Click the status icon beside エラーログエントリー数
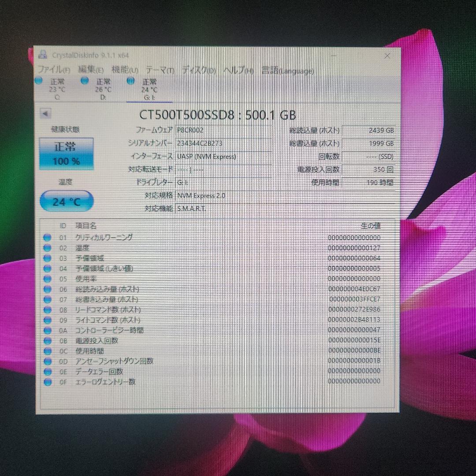Screen dimensions: 476x476 pos(47,382)
